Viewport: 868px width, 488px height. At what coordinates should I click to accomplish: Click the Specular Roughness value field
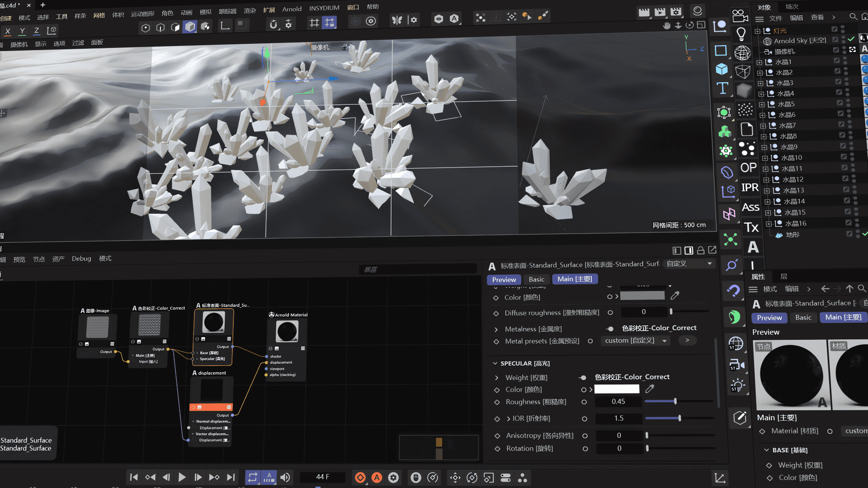[618, 402]
